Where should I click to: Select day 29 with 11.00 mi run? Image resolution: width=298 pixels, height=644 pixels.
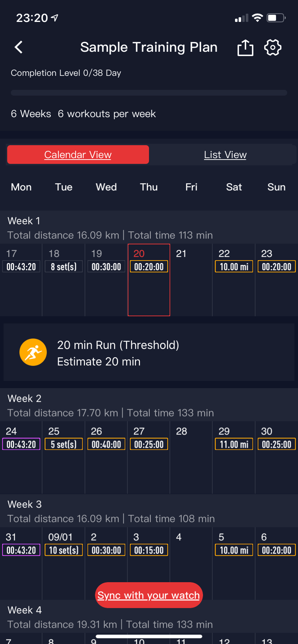tap(234, 457)
